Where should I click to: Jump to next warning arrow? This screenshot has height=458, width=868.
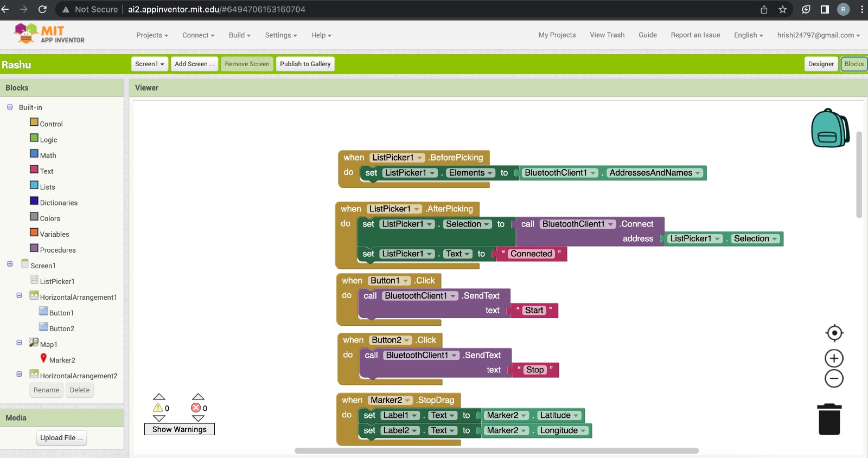(159, 418)
